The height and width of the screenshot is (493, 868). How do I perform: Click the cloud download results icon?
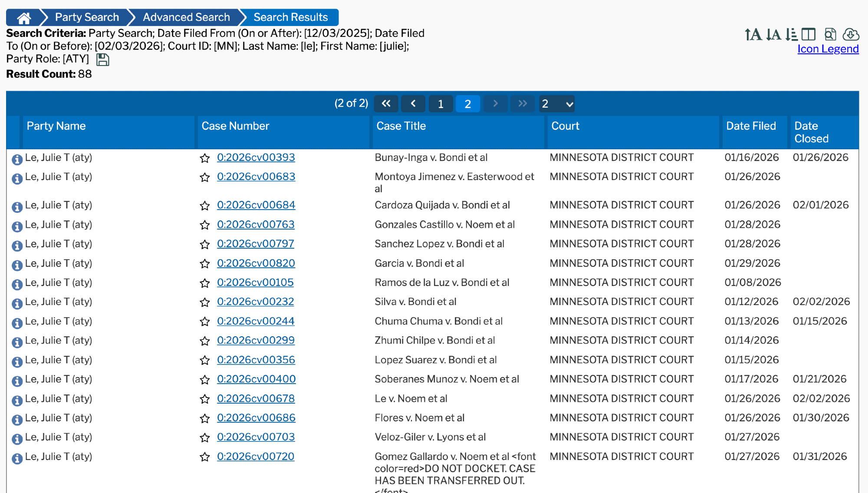[x=851, y=34]
